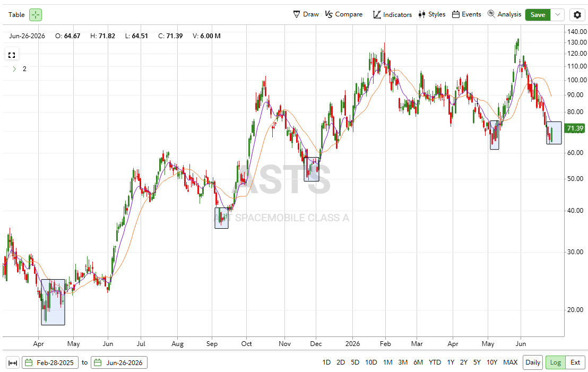Image resolution: width=588 pixels, height=372 pixels.
Task: Toggle the Ext extended hours button
Action: pos(575,362)
